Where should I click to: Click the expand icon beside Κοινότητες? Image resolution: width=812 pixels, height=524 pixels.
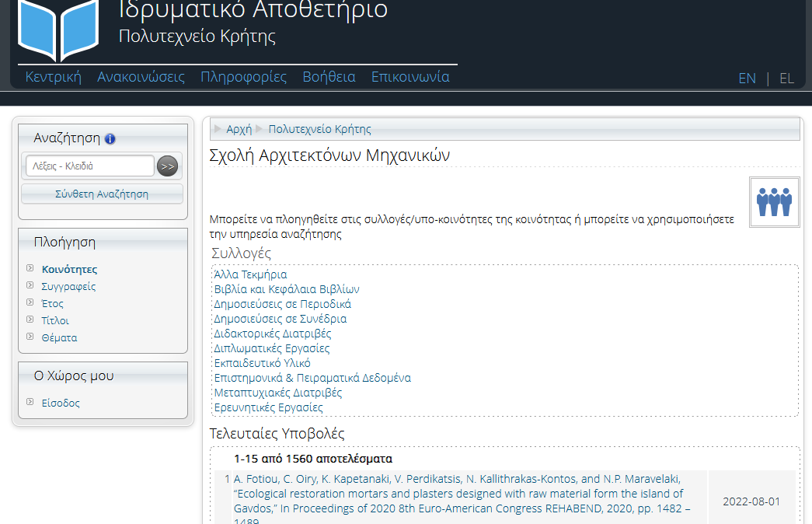pyautogui.click(x=30, y=268)
